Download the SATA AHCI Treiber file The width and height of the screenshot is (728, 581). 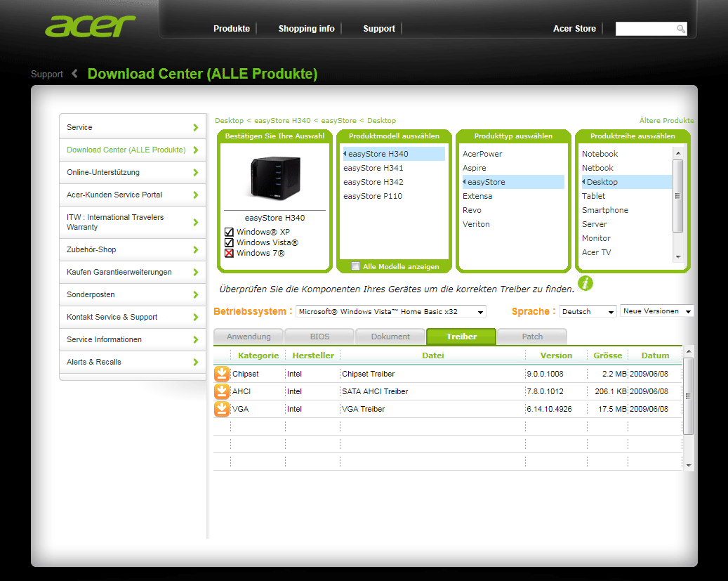pyautogui.click(x=221, y=391)
